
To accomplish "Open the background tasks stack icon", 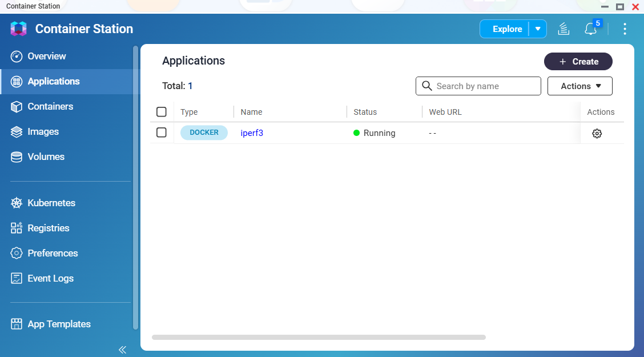I will [563, 29].
